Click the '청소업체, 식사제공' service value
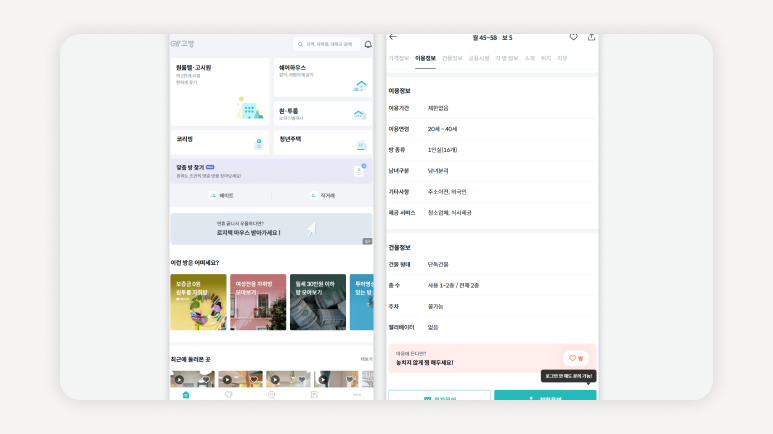The width and height of the screenshot is (773, 434). (449, 213)
